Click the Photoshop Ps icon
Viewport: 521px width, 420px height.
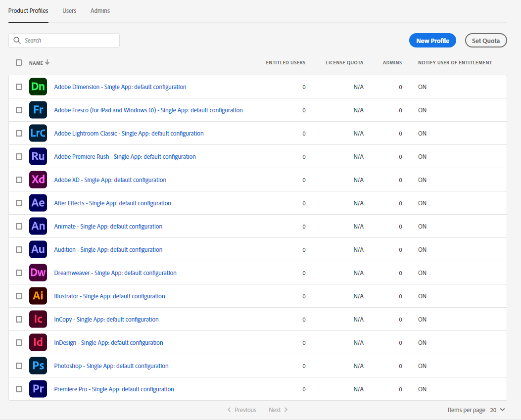pyautogui.click(x=38, y=366)
